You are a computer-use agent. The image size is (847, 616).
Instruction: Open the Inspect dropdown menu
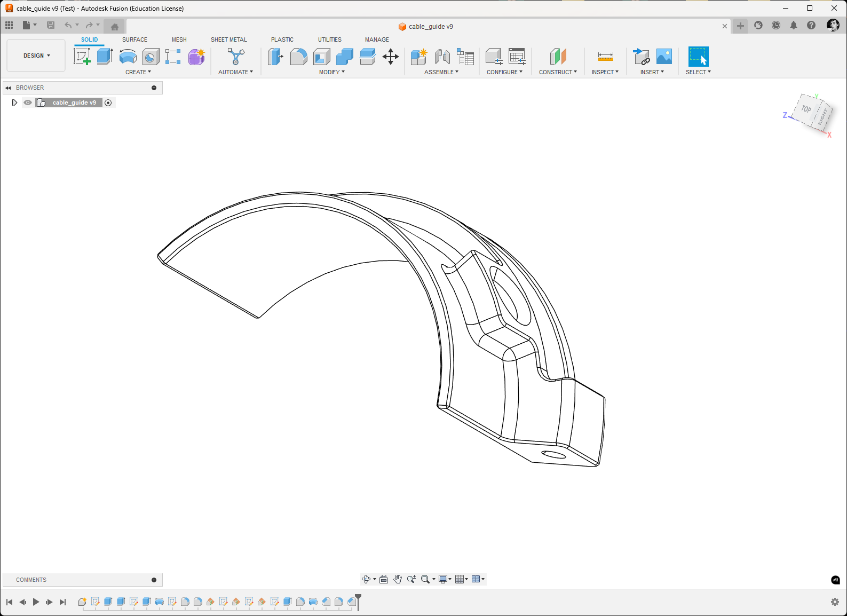[605, 72]
